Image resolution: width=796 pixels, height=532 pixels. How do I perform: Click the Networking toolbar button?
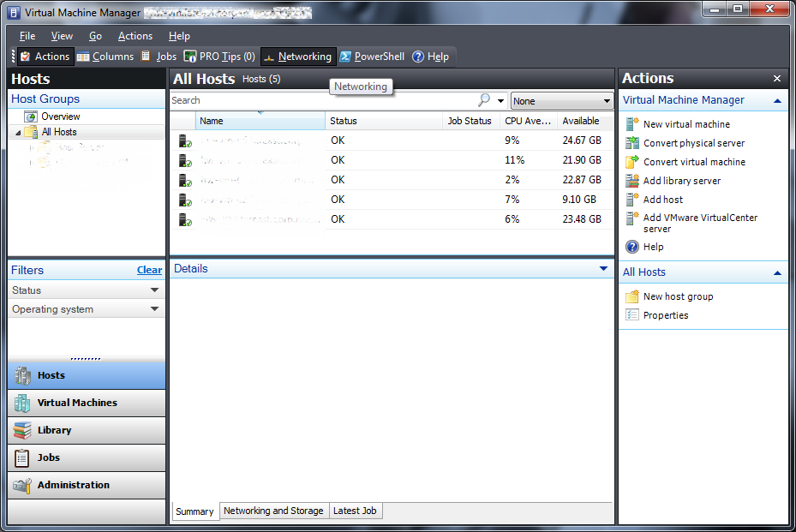click(x=298, y=57)
